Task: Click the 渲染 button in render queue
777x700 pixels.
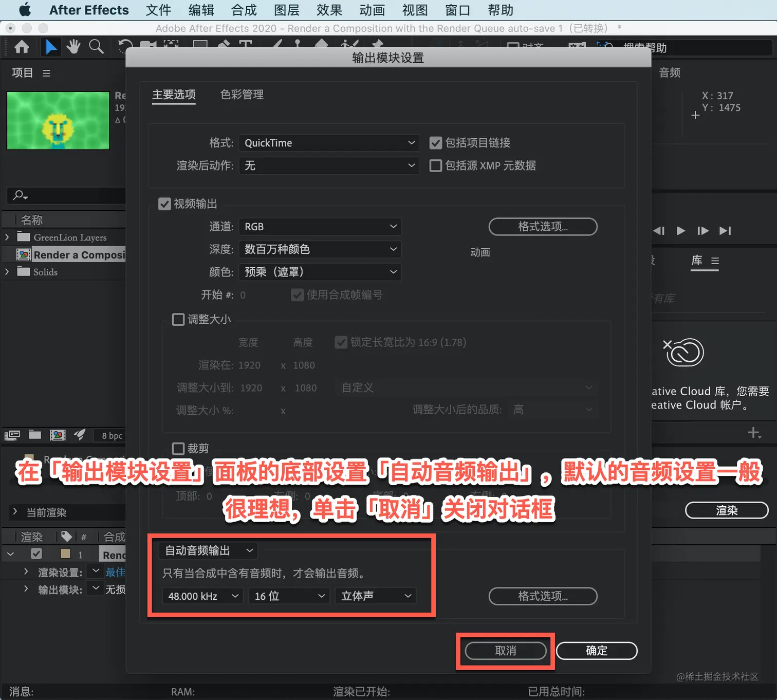Action: point(727,510)
